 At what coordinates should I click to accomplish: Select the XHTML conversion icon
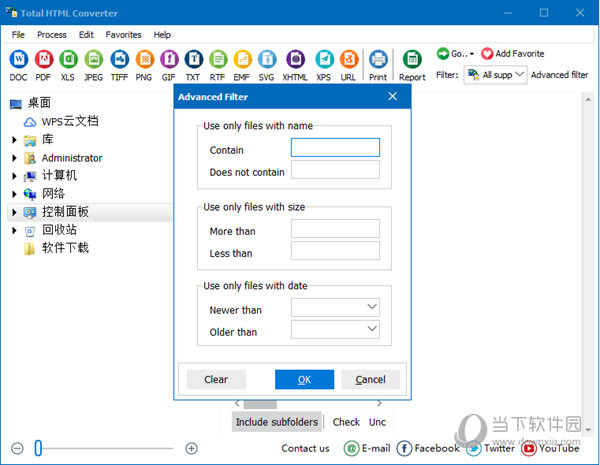pyautogui.click(x=295, y=59)
